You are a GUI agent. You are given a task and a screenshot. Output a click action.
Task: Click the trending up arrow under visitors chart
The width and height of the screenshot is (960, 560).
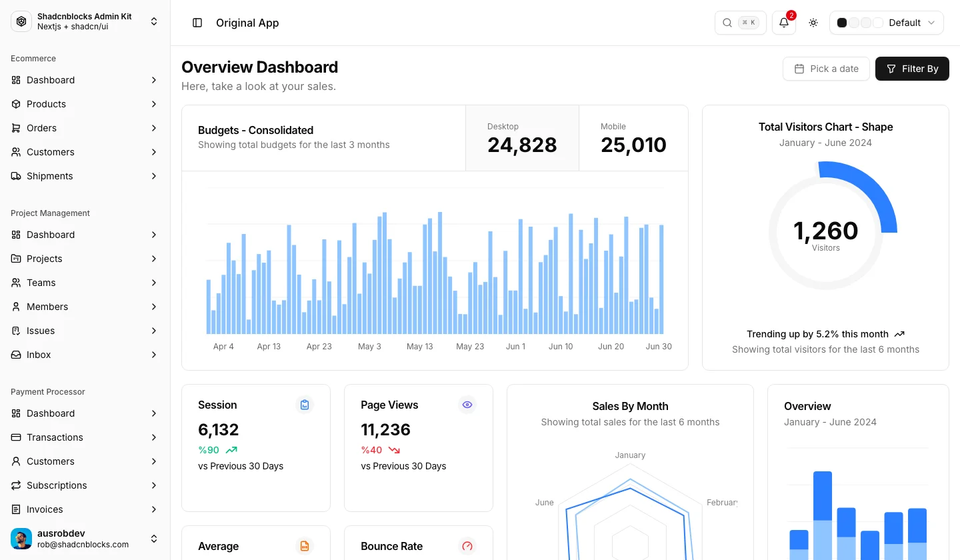[899, 334]
